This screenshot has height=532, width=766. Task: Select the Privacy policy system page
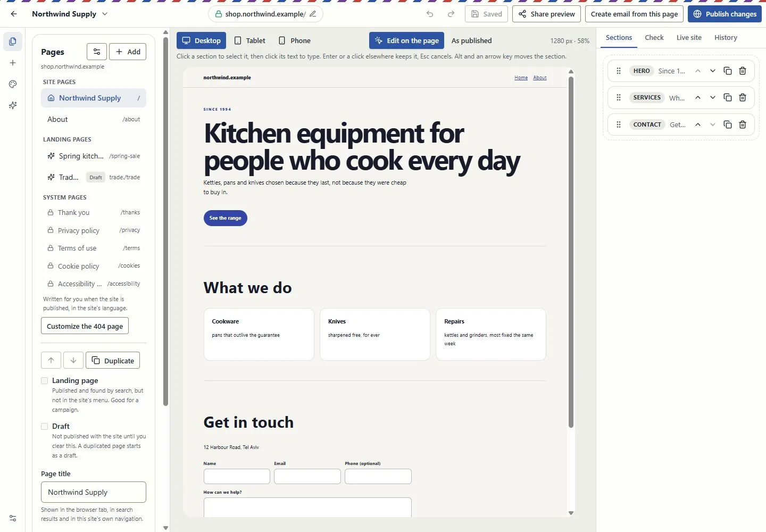94,230
